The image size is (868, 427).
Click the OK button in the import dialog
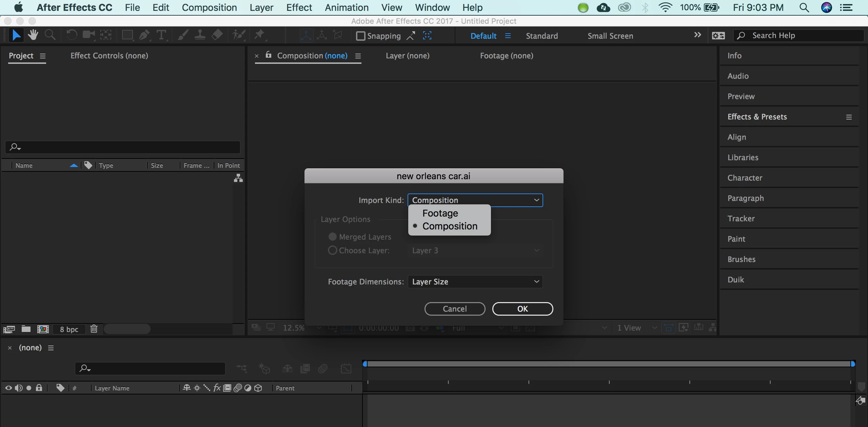pos(522,309)
